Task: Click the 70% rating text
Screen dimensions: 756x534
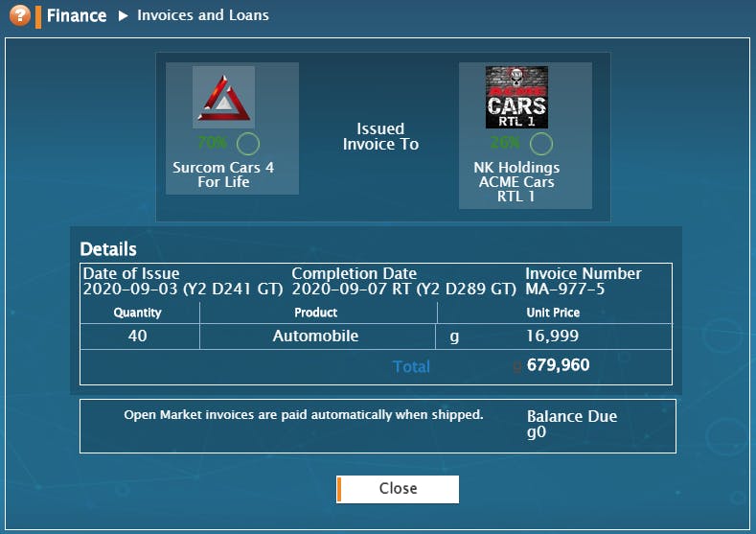Action: point(212,143)
